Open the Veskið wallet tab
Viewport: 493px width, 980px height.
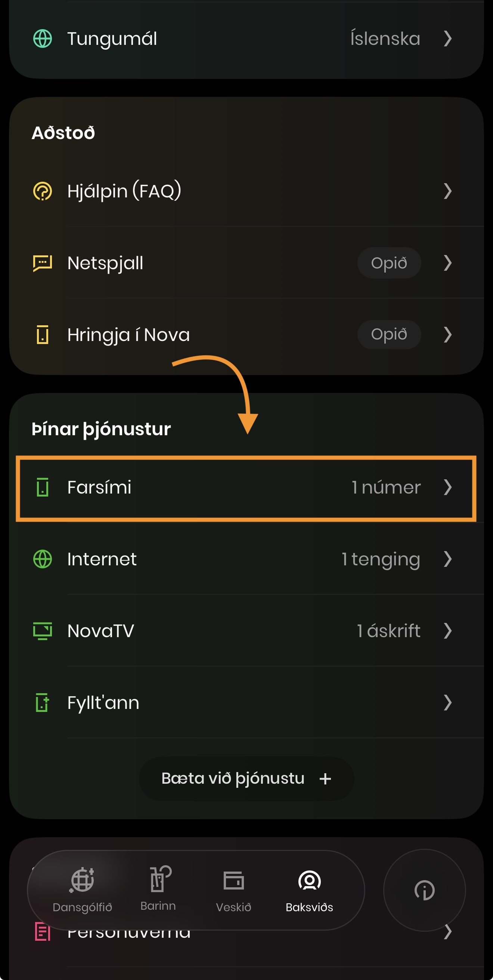233,890
